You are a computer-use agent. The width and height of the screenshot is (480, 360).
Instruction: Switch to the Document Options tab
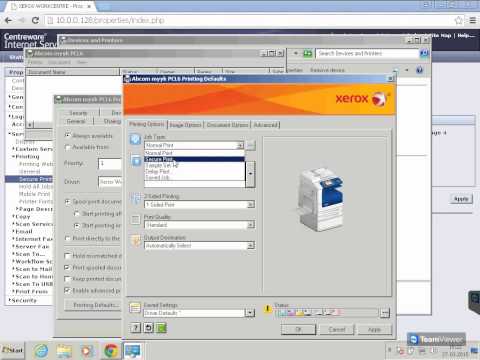tap(227, 125)
